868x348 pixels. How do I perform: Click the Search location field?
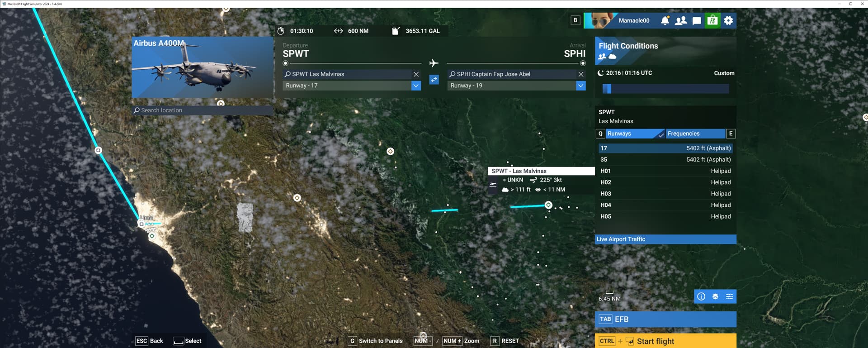coord(203,110)
